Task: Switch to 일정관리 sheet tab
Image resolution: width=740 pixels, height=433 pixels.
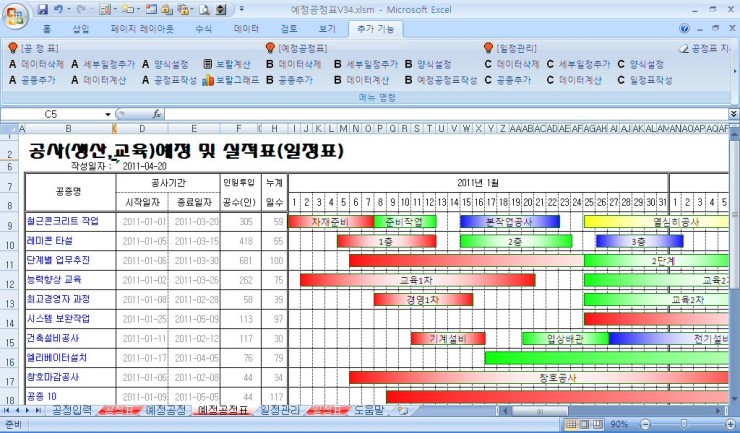Action: tap(280, 410)
